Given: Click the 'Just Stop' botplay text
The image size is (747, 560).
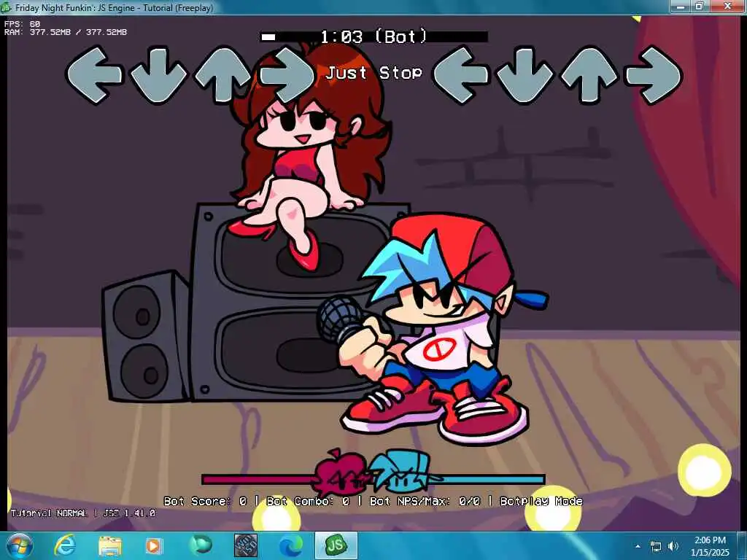Looking at the screenshot, I should pos(374,73).
